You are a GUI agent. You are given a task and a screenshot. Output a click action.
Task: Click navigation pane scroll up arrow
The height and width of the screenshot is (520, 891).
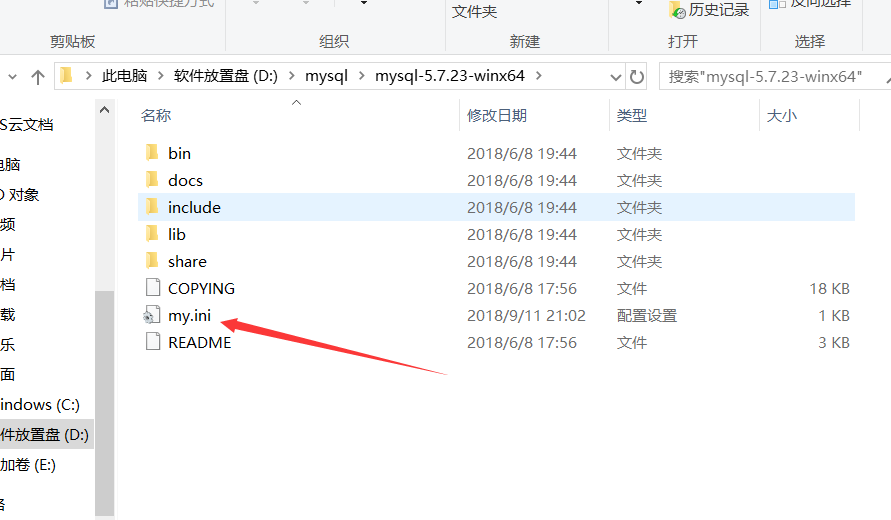(105, 110)
